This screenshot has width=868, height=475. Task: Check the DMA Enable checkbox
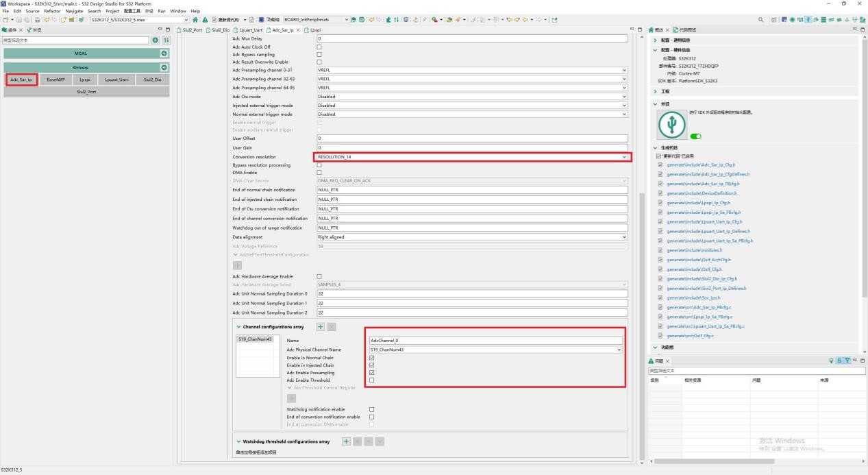319,173
